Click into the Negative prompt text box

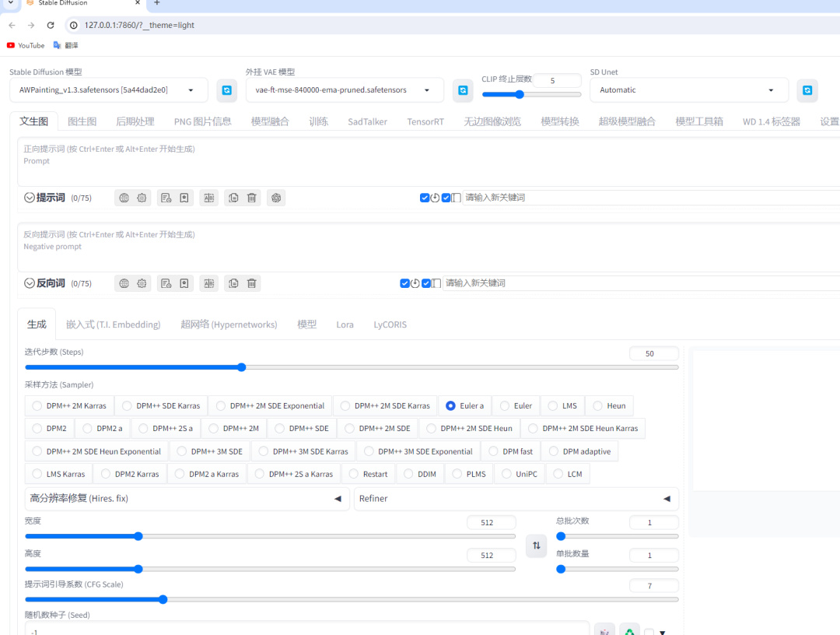click(429, 247)
